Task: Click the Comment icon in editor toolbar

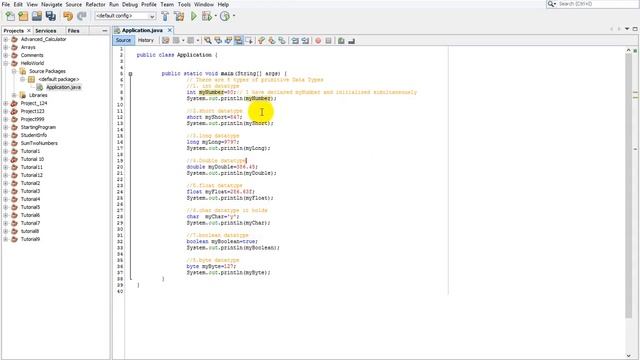Action: tap(341, 40)
